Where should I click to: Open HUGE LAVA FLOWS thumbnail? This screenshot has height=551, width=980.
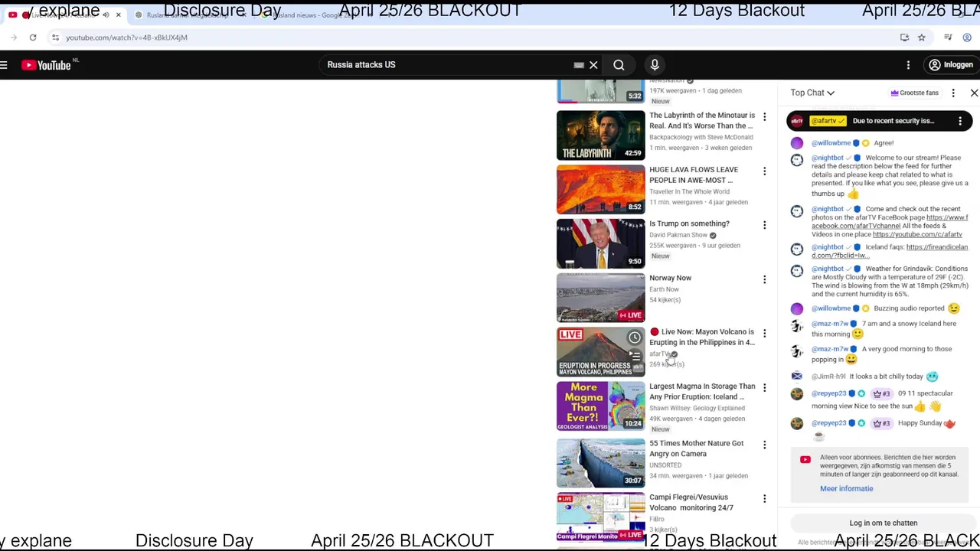point(601,190)
